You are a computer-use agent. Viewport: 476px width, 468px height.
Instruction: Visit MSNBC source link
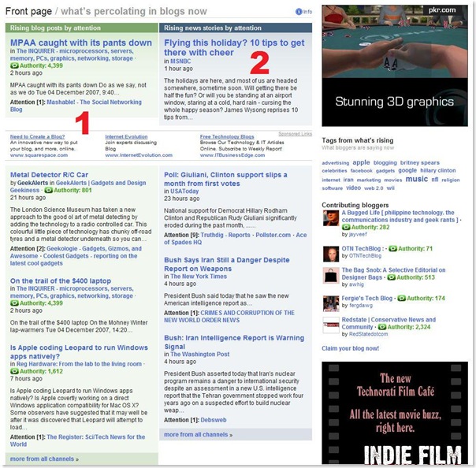pyautogui.click(x=180, y=61)
